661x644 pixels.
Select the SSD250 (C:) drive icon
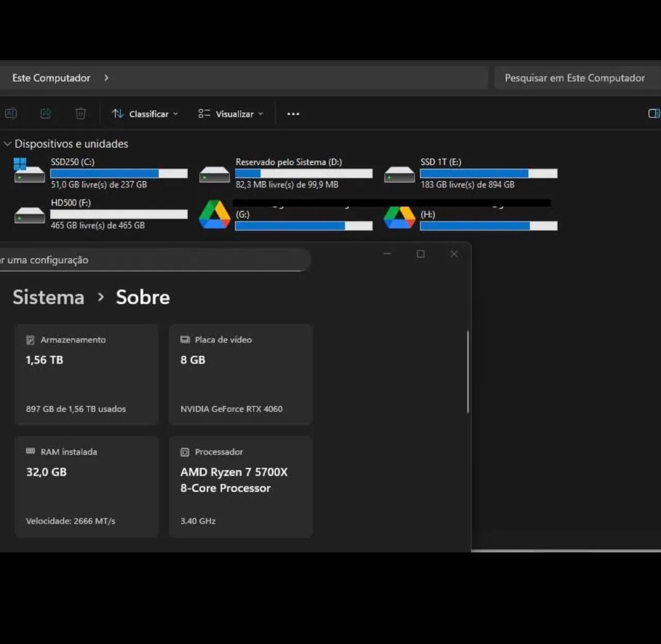[29, 171]
